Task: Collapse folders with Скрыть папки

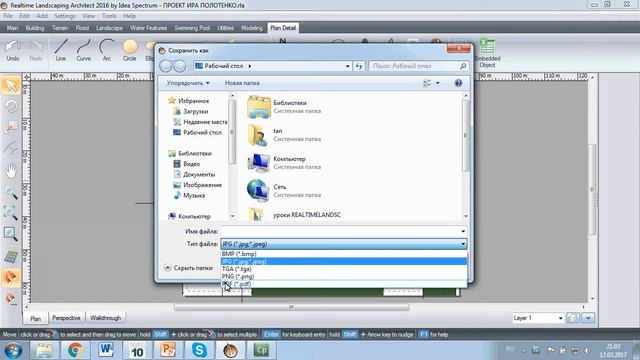Action: (x=189, y=268)
